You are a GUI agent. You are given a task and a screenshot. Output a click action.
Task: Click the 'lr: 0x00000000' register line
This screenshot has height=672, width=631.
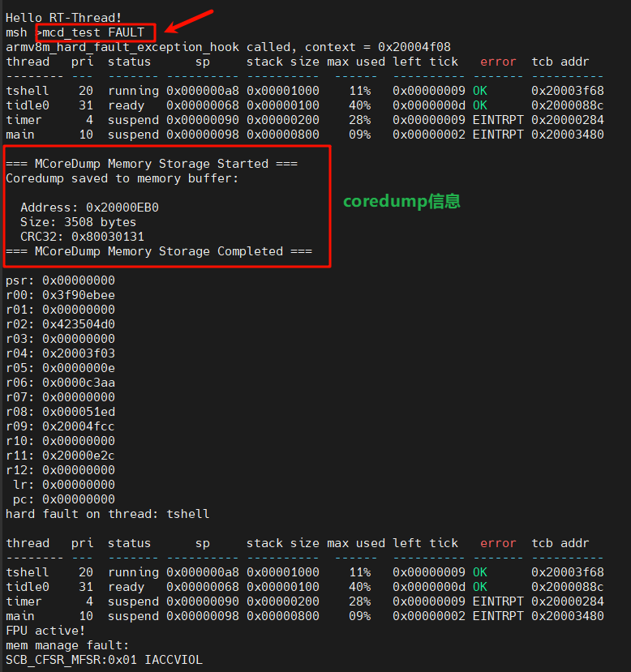tap(64, 484)
